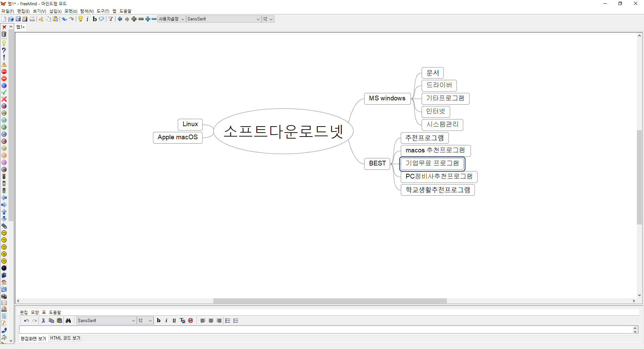Click the Cut scissors icon in main toolbar
Screen dimensions: 644x349
pyautogui.click(x=41, y=19)
